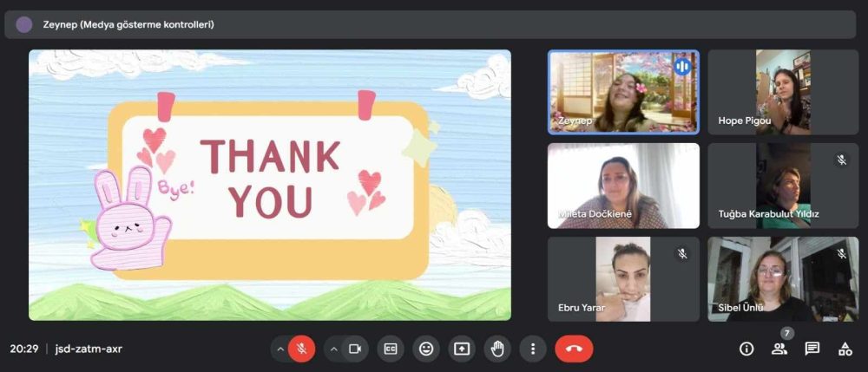868x372 pixels.
Task: Select Ebru Yarar's video tile
Action: (623, 279)
